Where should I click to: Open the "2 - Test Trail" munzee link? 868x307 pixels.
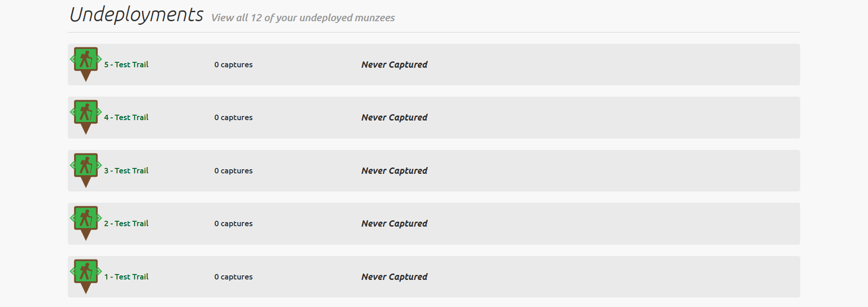[x=126, y=223]
